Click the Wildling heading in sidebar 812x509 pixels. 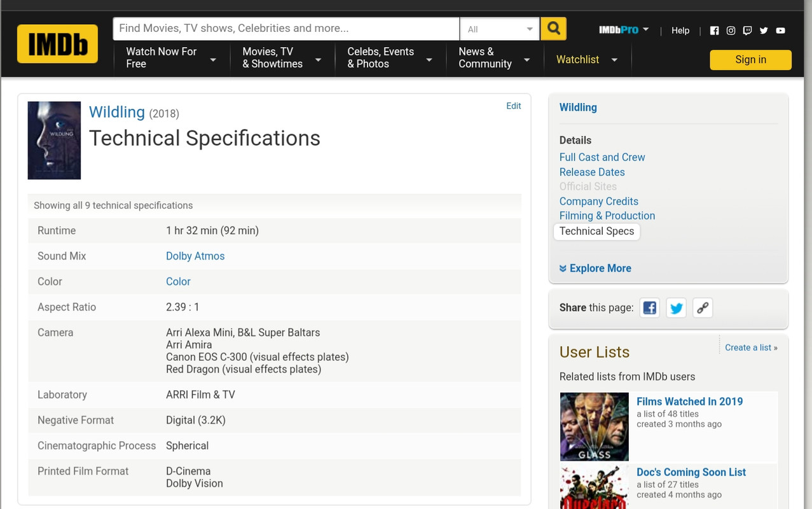coord(578,108)
